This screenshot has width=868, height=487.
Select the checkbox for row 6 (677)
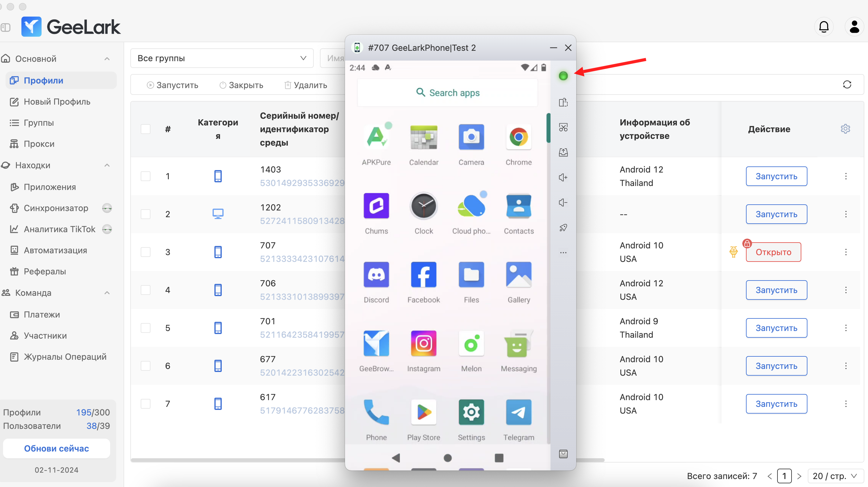click(x=146, y=366)
